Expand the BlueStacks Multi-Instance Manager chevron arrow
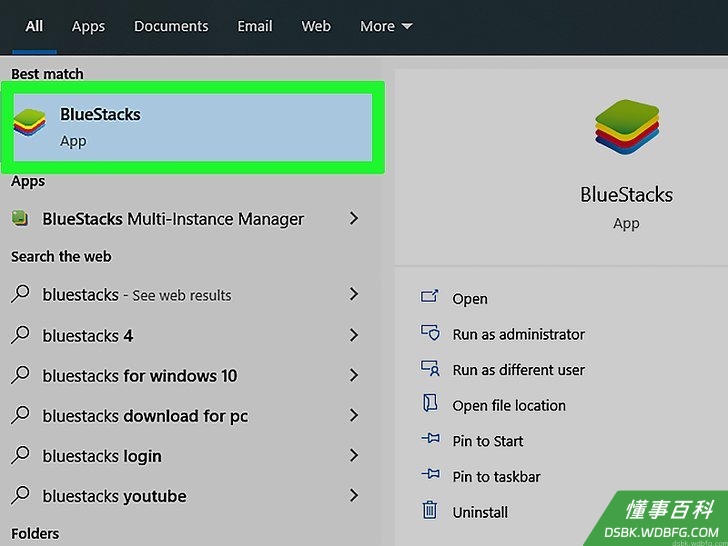Image resolution: width=728 pixels, height=546 pixels. pyautogui.click(x=354, y=218)
